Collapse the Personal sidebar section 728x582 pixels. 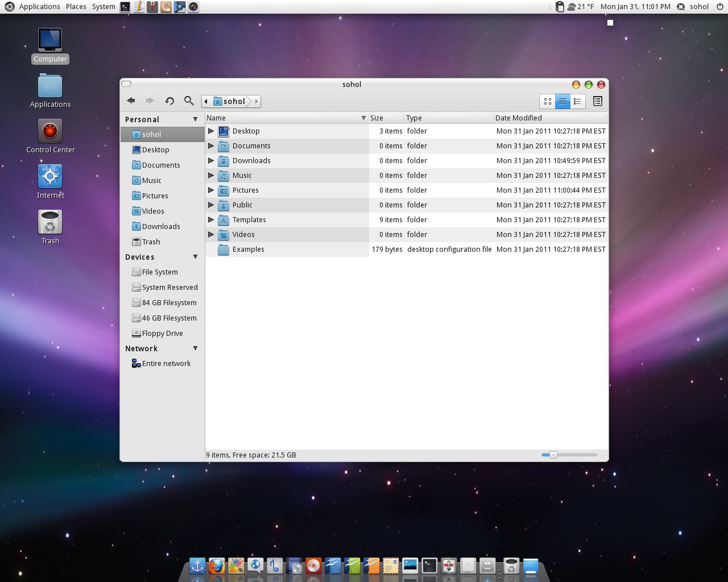[x=195, y=119]
